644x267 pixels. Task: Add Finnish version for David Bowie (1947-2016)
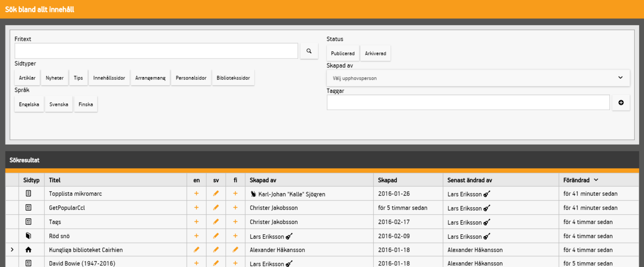(235, 263)
